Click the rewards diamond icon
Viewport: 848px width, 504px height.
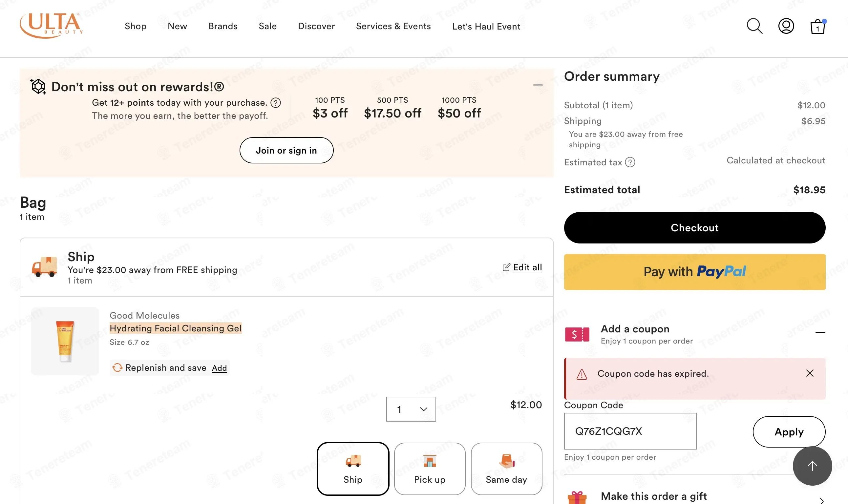(38, 86)
